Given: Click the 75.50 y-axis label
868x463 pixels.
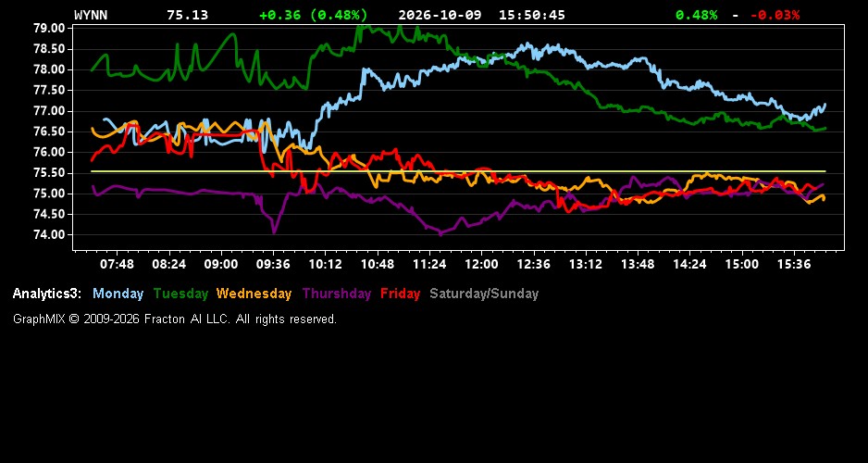Looking at the screenshot, I should [x=50, y=173].
